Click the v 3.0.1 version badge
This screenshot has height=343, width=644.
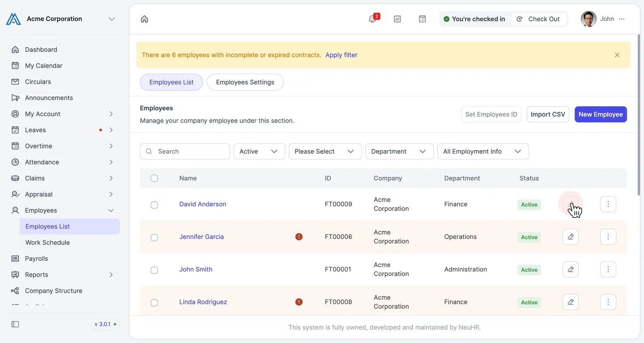[105, 324]
